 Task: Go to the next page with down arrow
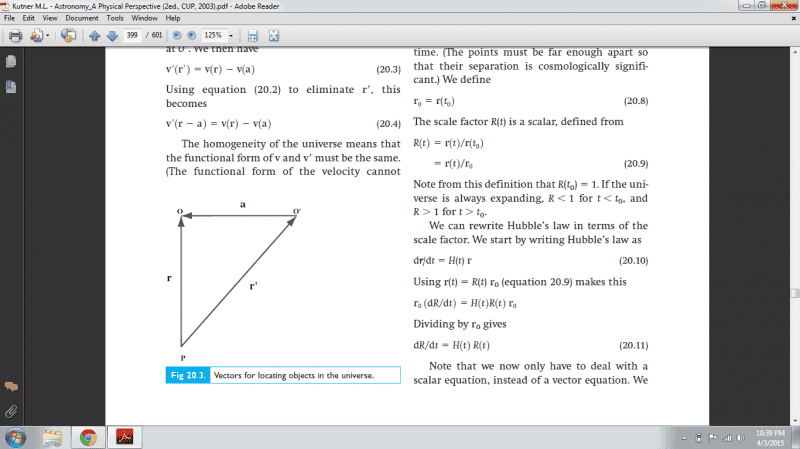coord(112,36)
